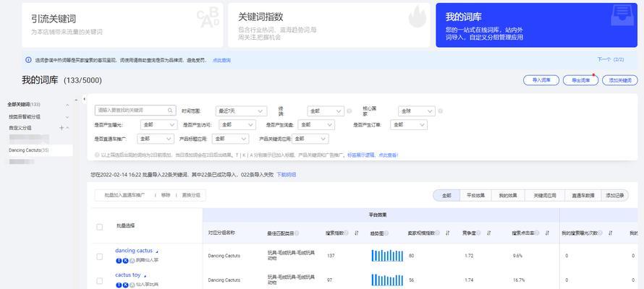The width and height of the screenshot is (644, 289).
Task: Select the 直通车数据 view tab
Action: (582, 196)
